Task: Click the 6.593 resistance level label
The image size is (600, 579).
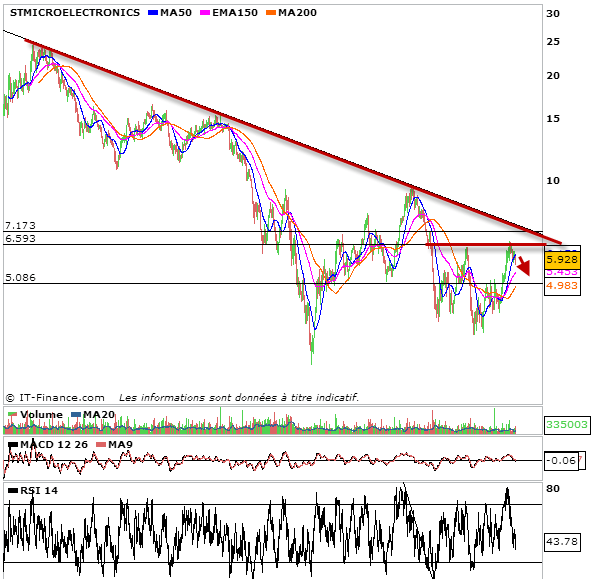Action: pyautogui.click(x=20, y=239)
